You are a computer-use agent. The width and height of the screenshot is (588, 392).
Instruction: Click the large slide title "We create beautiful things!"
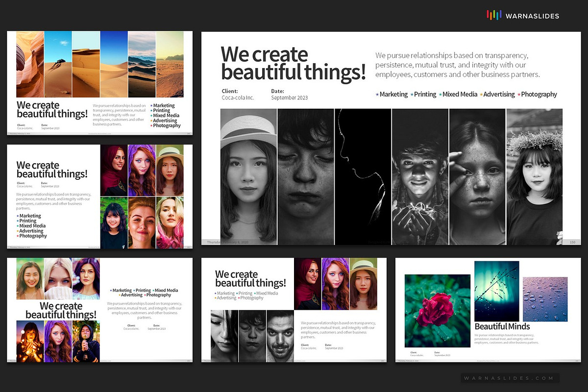(x=293, y=64)
